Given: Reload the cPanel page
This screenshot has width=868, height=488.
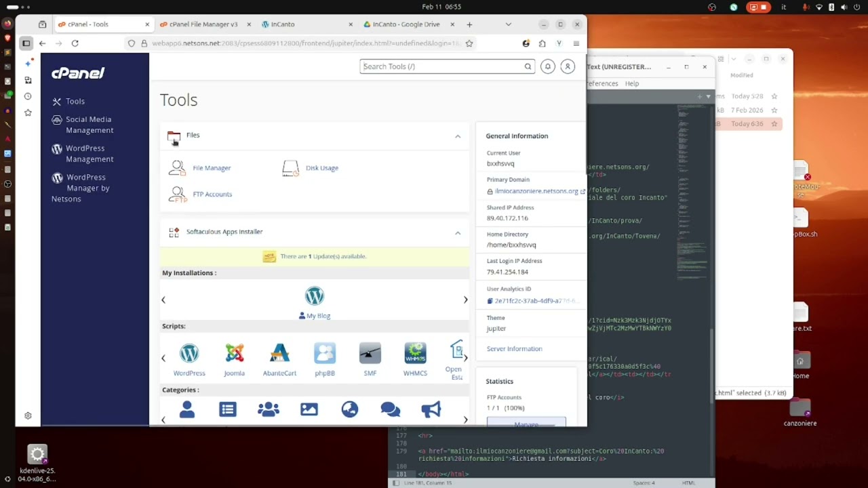Looking at the screenshot, I should pos(75,43).
